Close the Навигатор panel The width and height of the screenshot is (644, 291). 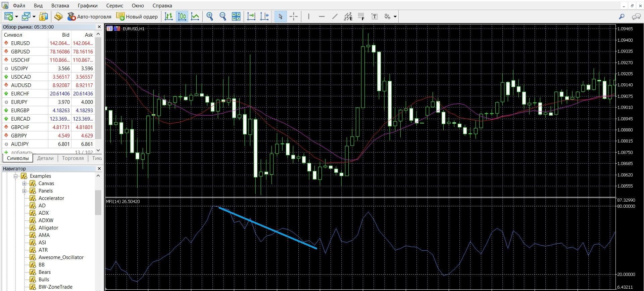pos(99,169)
